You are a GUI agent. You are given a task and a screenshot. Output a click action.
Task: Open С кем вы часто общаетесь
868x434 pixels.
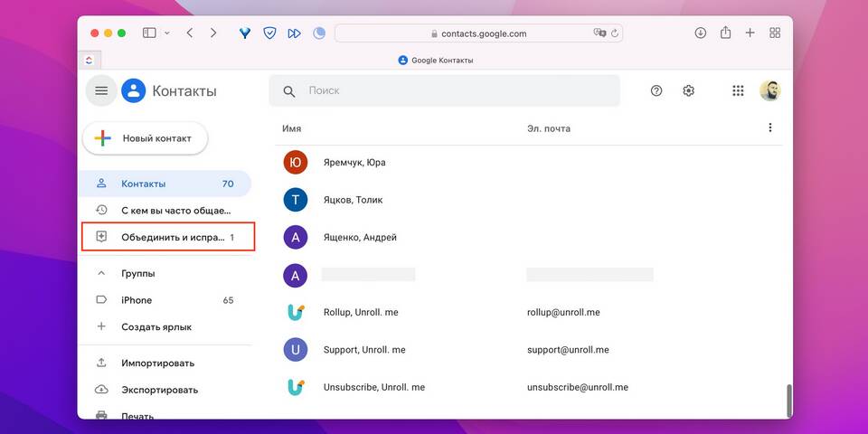tap(165, 211)
